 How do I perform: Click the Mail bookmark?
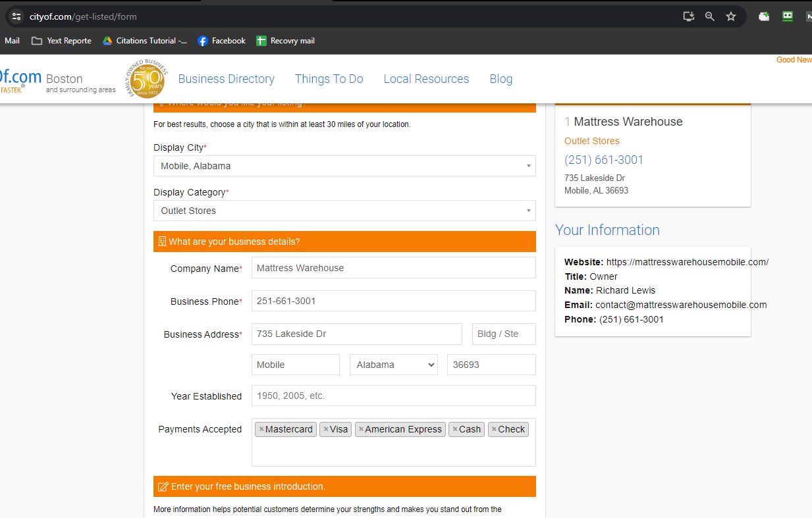click(x=12, y=41)
